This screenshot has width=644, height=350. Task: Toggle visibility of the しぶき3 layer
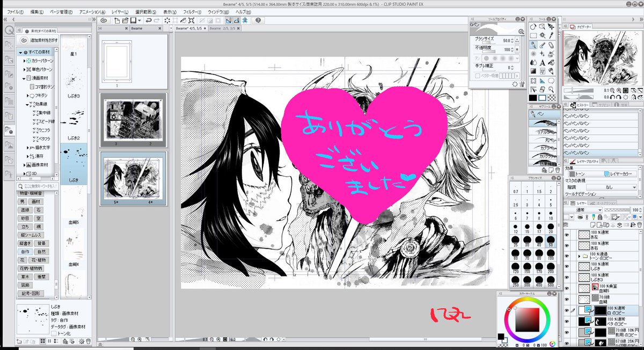click(566, 278)
